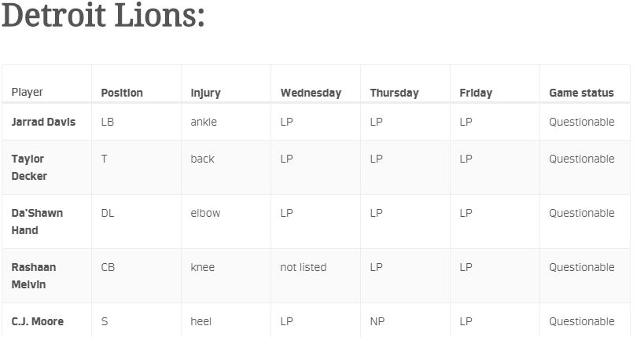This screenshot has height=337, width=644.
Task: Click the elbow injury cell
Action: click(205, 213)
